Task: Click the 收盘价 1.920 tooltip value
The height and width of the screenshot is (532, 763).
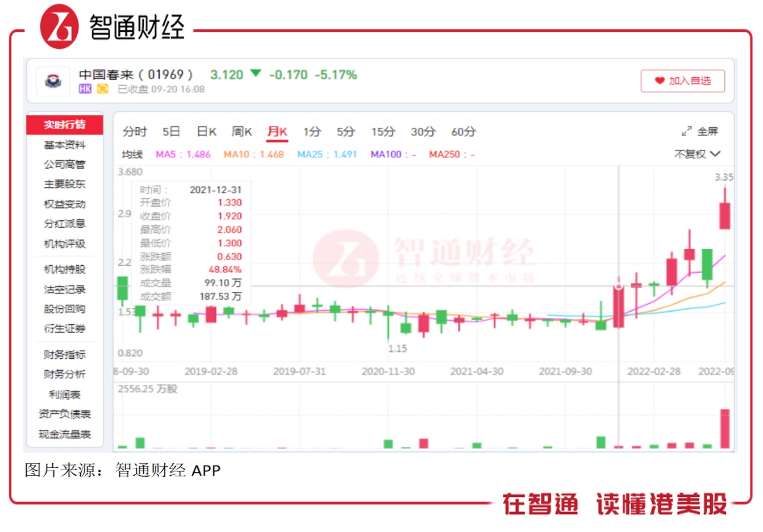Action: point(230,216)
